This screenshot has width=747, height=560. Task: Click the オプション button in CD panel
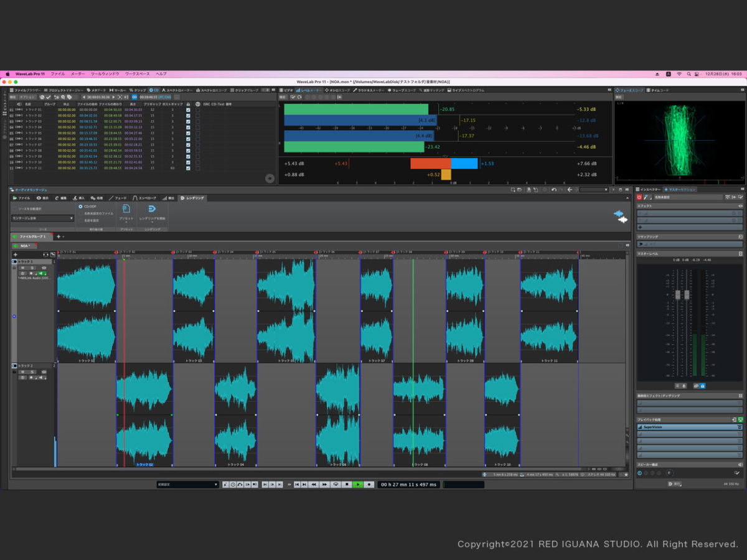pyautogui.click(x=27, y=97)
